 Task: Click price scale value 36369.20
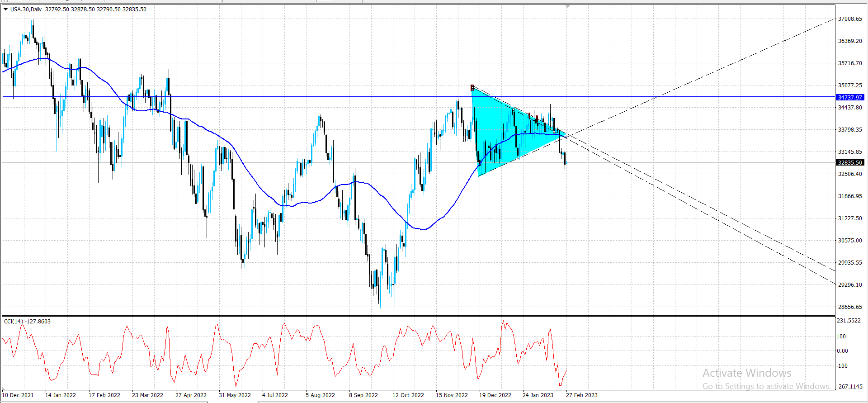[x=850, y=41]
